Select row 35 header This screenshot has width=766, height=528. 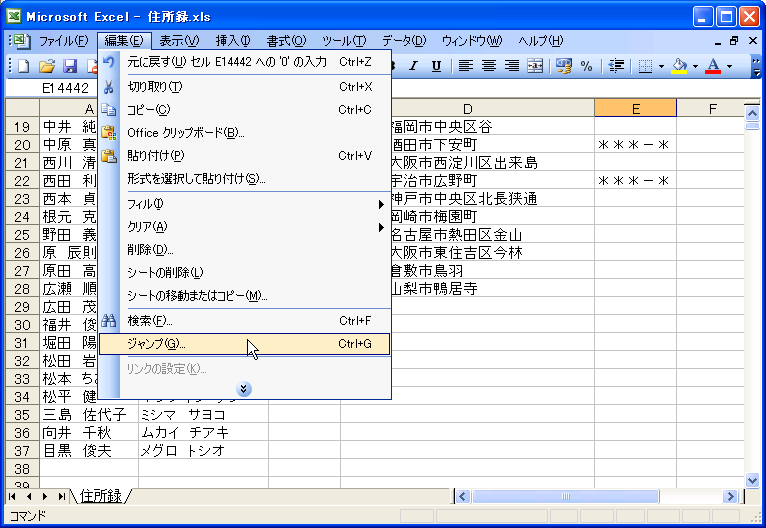[x=22, y=415]
